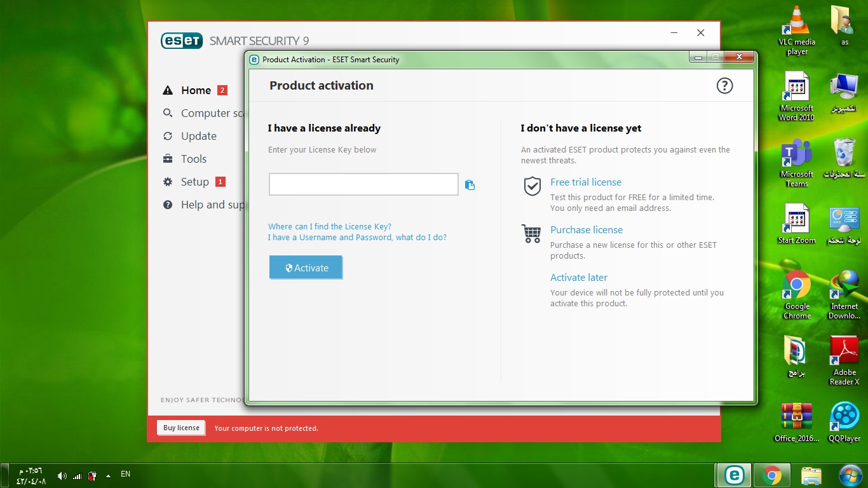Click the ESET logo in main window
Screen dimensions: 868x488
pos(181,41)
